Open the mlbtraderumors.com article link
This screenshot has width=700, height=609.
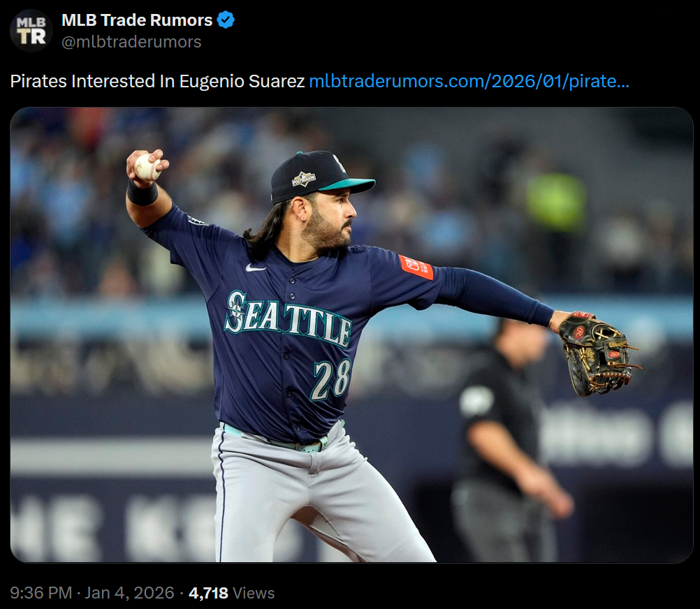tap(469, 81)
